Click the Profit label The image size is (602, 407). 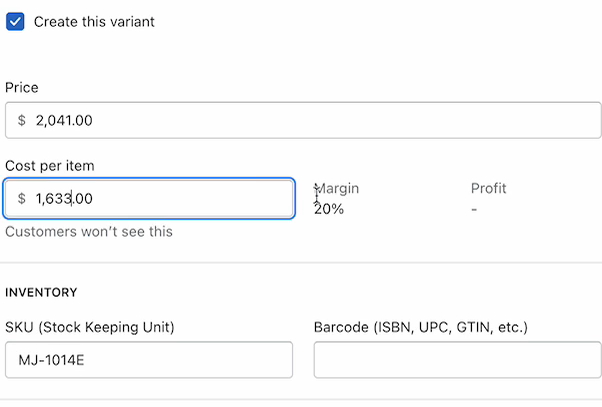488,188
